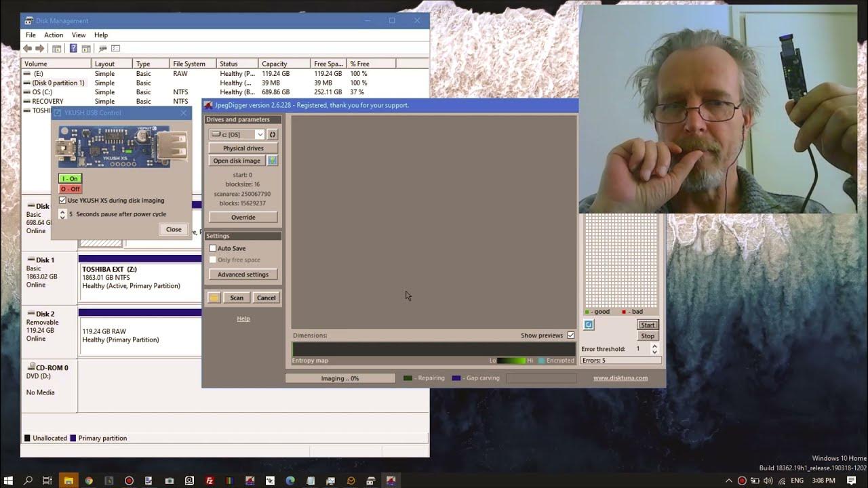
Task: Click the icon next to Open disk image
Action: pyautogui.click(x=272, y=161)
